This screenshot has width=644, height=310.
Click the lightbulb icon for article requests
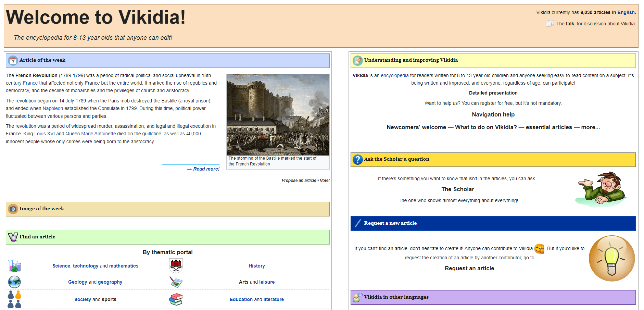pyautogui.click(x=612, y=258)
